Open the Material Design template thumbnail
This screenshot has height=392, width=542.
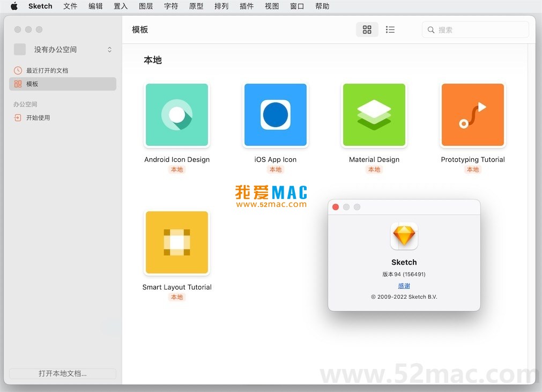[x=374, y=115]
